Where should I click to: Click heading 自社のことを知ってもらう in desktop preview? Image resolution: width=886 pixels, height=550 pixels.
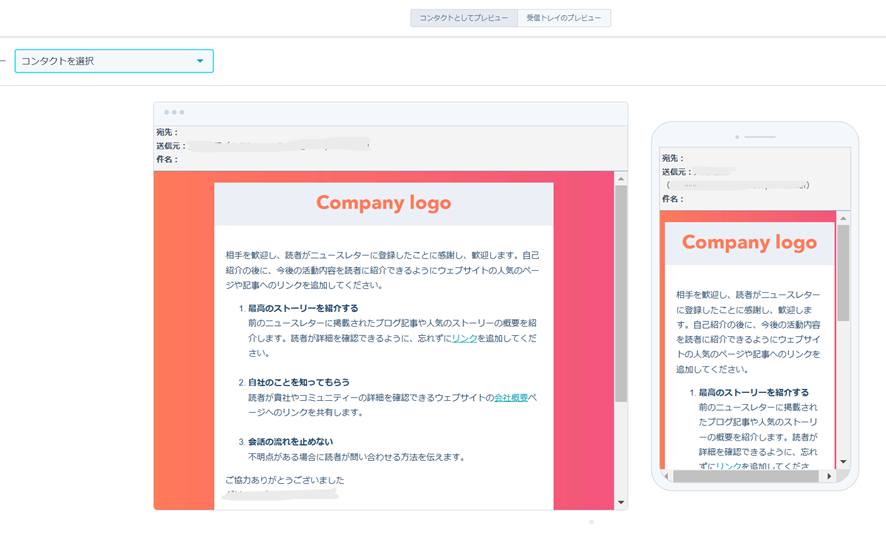299,382
